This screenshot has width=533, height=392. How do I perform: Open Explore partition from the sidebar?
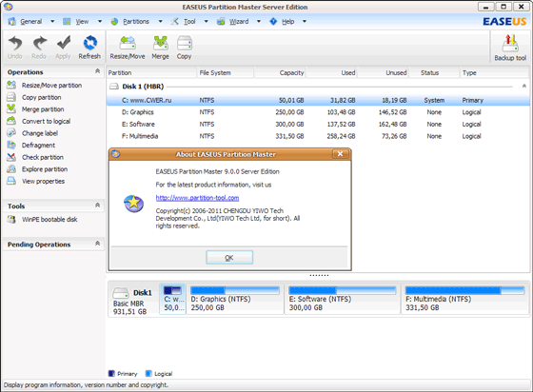click(45, 169)
